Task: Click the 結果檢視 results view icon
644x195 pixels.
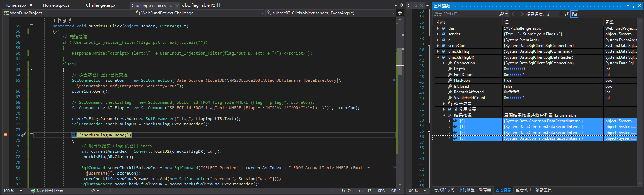Action: 449,115
